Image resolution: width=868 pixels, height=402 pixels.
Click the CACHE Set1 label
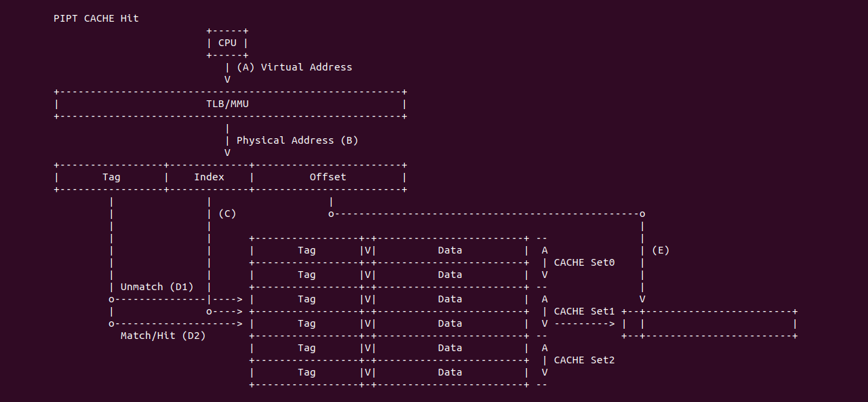tap(584, 311)
